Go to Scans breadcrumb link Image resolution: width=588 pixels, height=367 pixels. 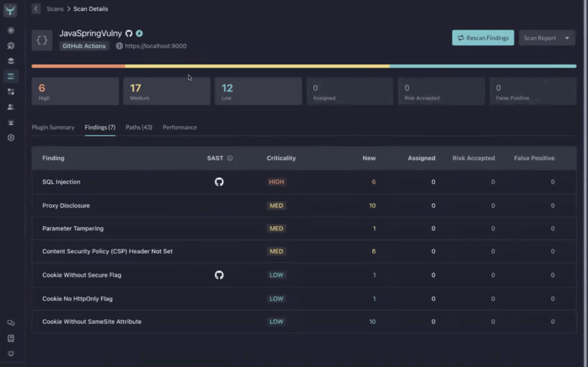point(55,9)
